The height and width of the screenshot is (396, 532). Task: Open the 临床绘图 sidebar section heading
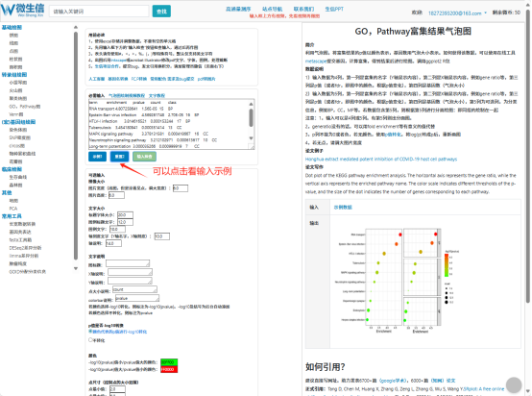coord(12,169)
